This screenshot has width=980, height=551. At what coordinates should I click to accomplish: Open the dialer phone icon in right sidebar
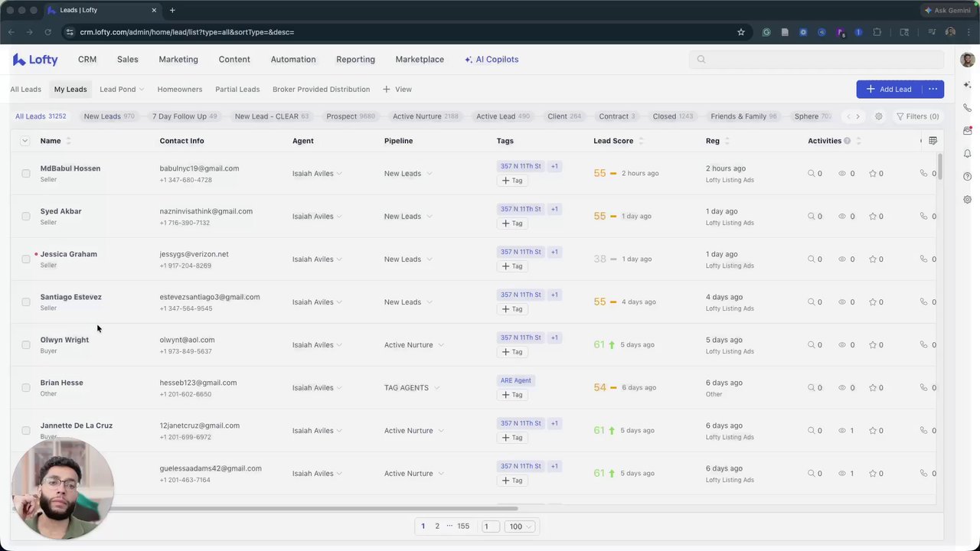point(968,108)
